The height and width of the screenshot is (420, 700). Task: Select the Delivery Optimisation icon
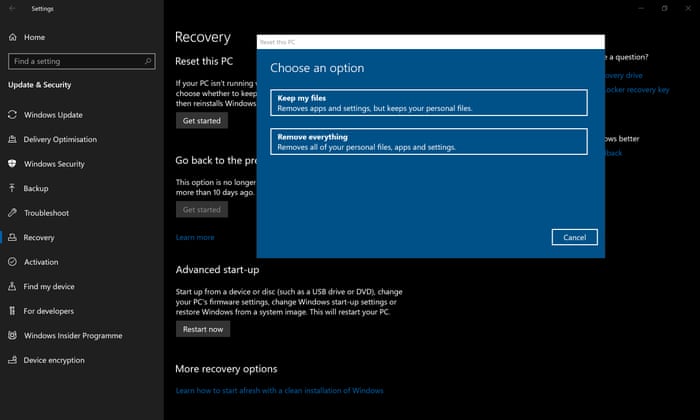pyautogui.click(x=13, y=139)
